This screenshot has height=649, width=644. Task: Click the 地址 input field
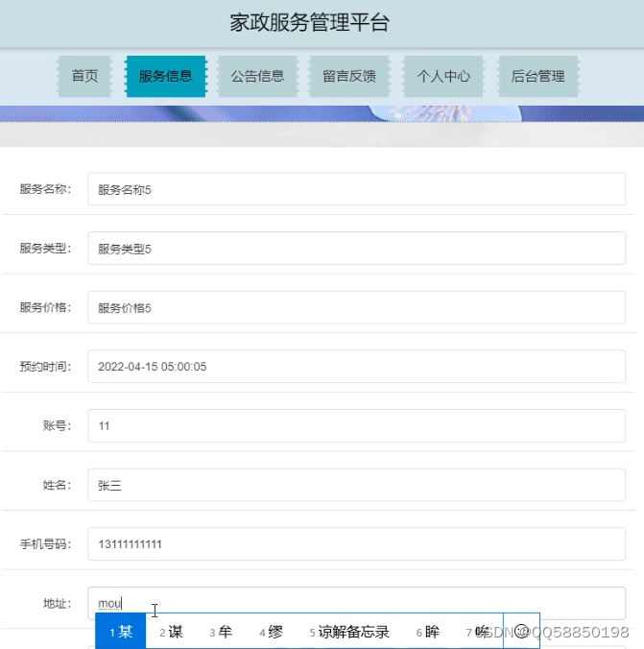pyautogui.click(x=356, y=603)
